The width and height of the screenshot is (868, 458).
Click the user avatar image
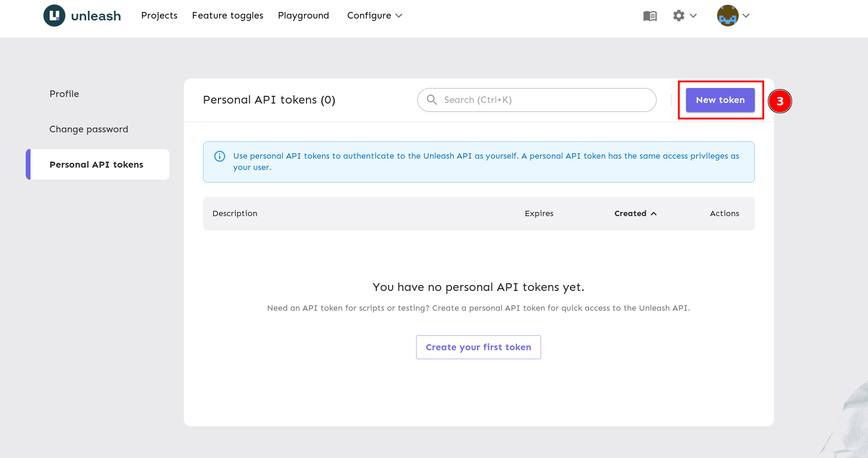click(x=727, y=16)
